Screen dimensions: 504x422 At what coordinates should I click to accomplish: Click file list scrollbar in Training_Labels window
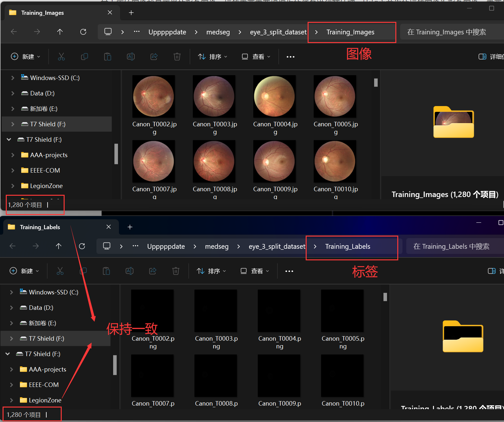tap(385, 297)
